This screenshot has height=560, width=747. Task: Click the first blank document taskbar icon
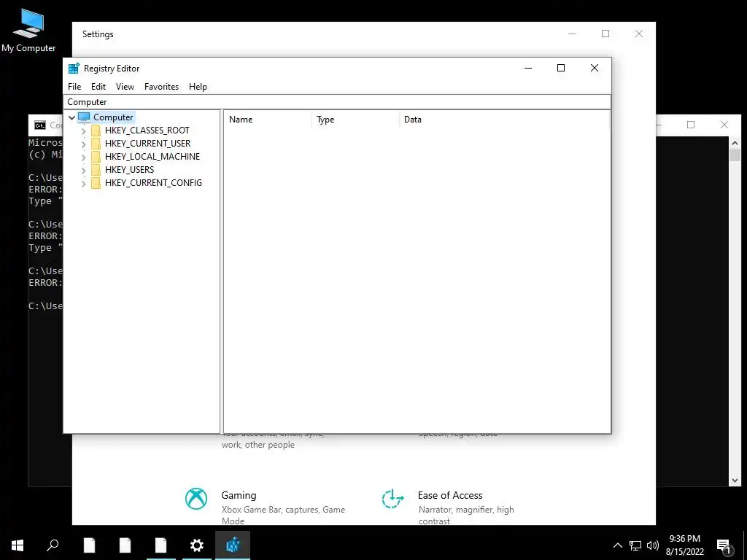click(x=89, y=545)
